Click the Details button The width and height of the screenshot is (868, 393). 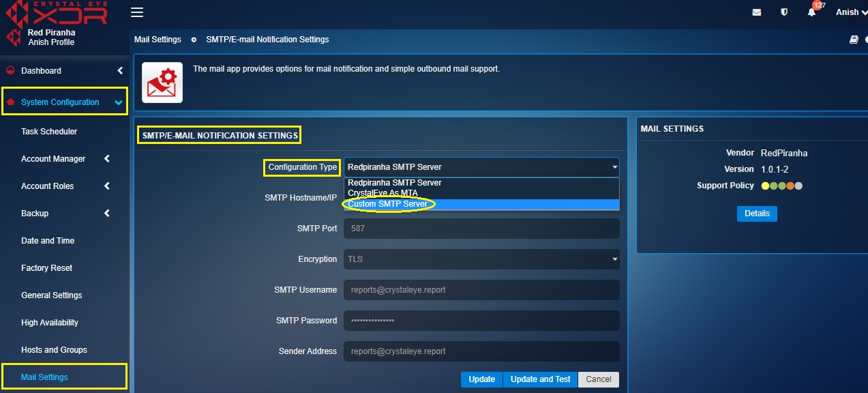757,214
